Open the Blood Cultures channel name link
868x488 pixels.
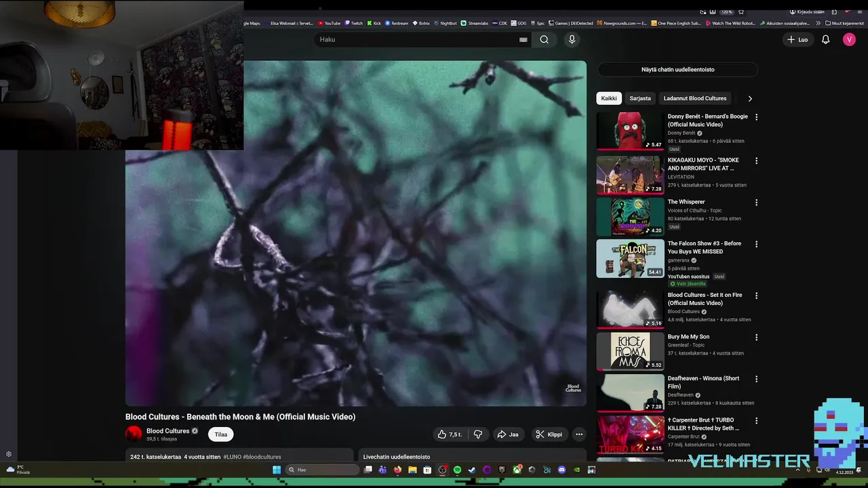click(168, 431)
